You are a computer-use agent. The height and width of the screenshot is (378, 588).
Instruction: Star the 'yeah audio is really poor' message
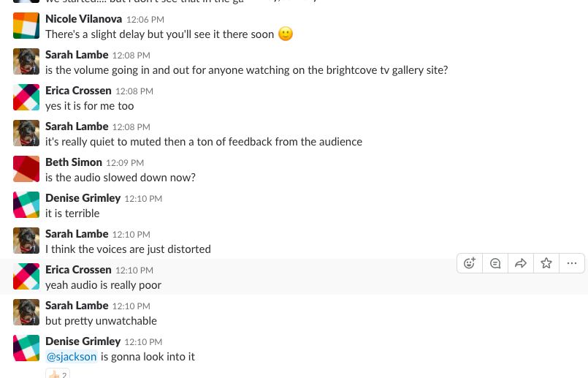tap(546, 263)
